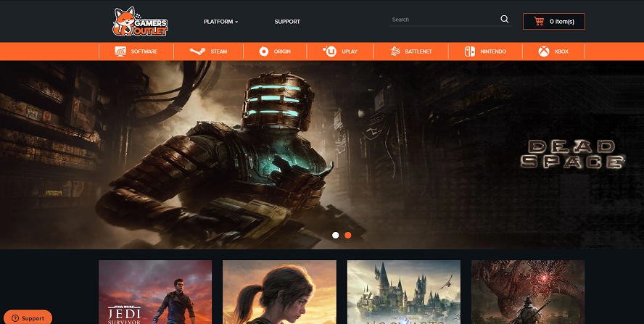
Task: Click the Software monitor icon
Action: click(x=120, y=51)
